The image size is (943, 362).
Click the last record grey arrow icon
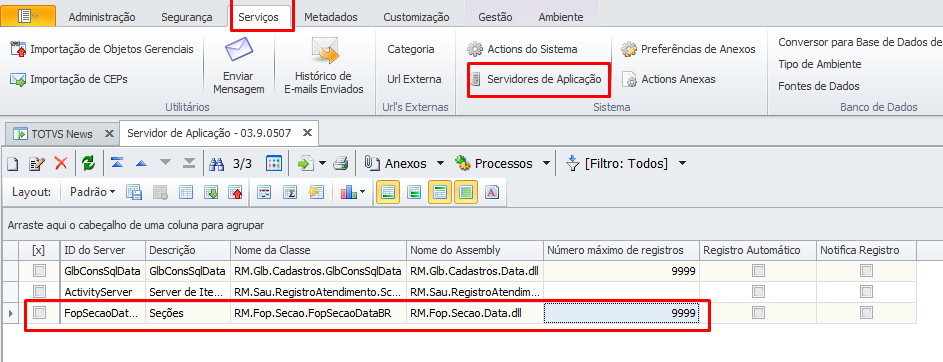[189, 163]
